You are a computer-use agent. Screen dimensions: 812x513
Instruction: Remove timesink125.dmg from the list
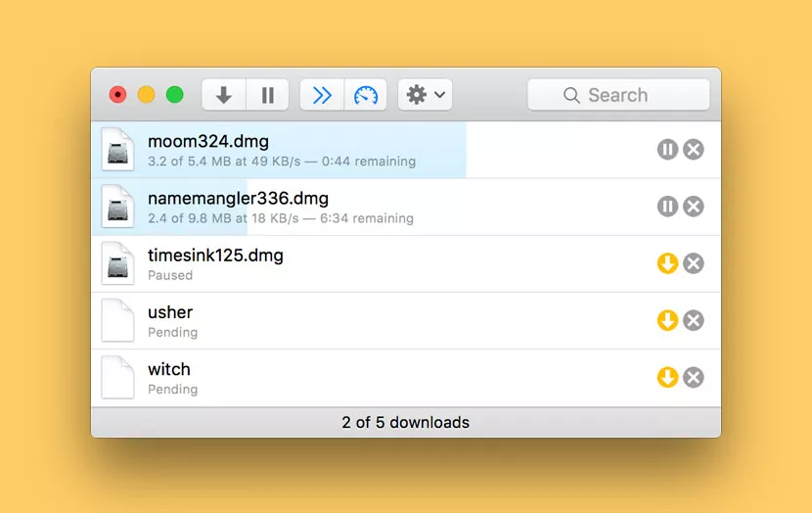pos(694,263)
